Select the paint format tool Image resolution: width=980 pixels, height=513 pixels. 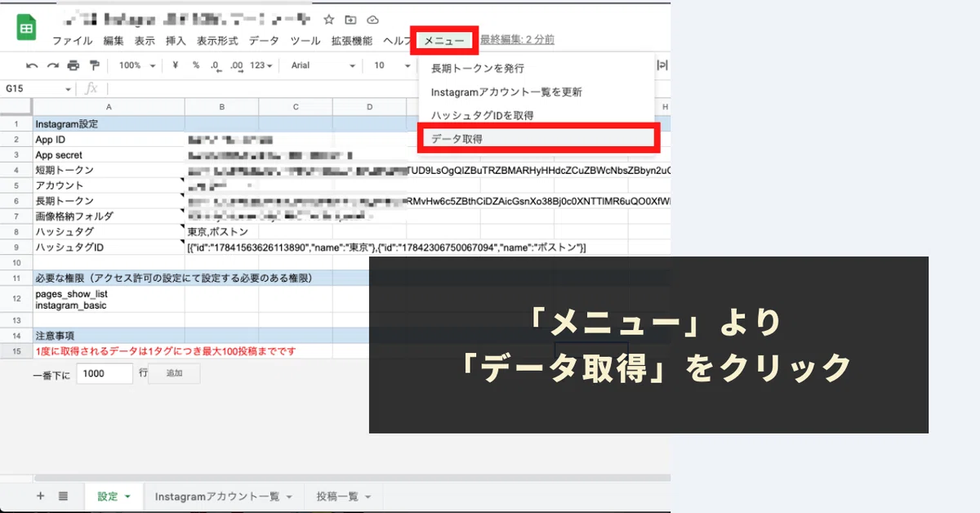[94, 65]
